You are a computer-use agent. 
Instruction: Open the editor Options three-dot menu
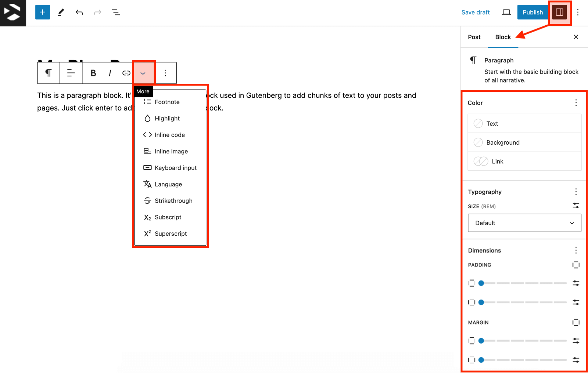click(x=578, y=12)
